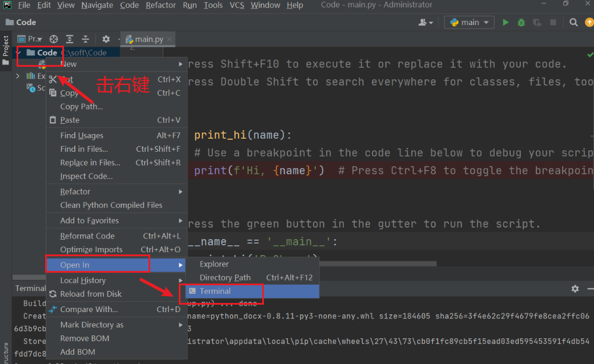Open the Navigate menu
Screen dimensions: 594x364
point(97,5)
